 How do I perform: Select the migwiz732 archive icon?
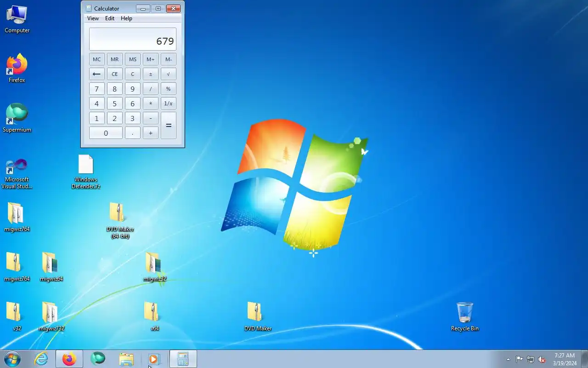[x=51, y=316]
